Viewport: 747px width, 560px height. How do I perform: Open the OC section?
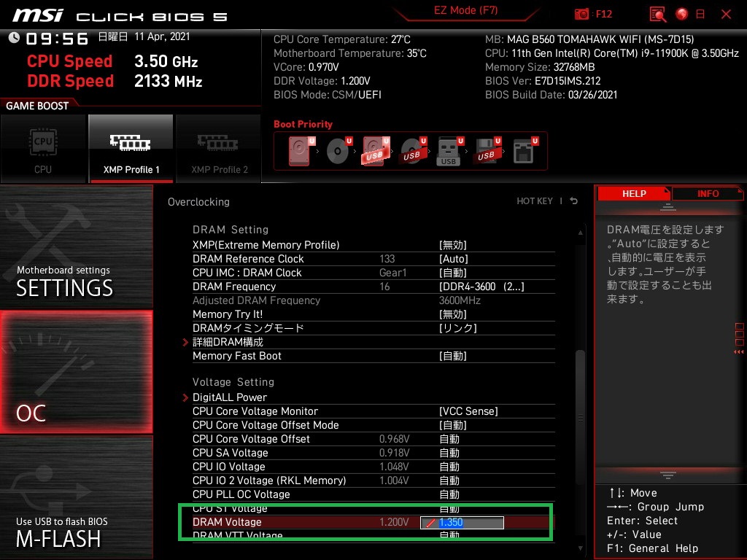[76, 372]
